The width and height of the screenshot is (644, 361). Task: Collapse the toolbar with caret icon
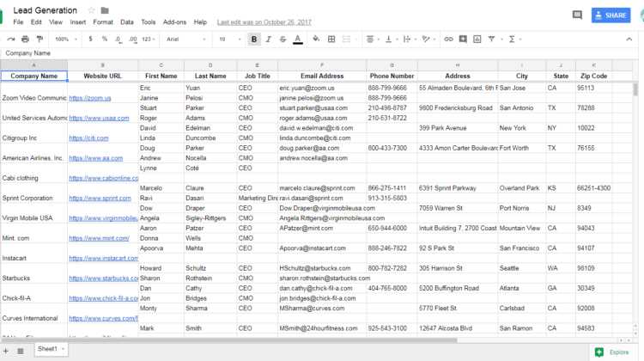point(629,40)
